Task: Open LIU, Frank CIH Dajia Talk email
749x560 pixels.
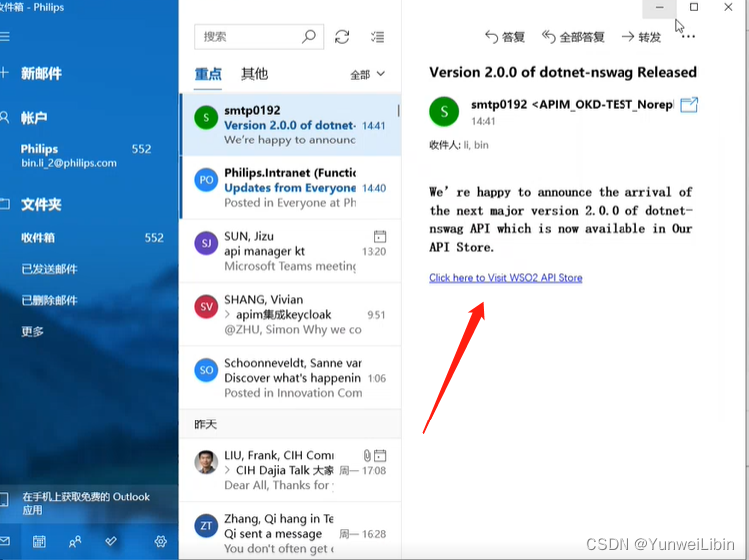Action: click(x=292, y=470)
